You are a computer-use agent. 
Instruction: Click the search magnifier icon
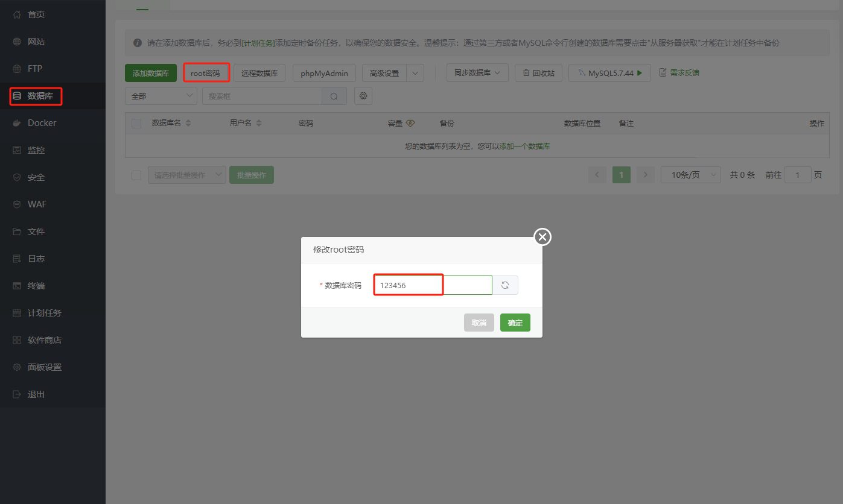[x=334, y=96]
